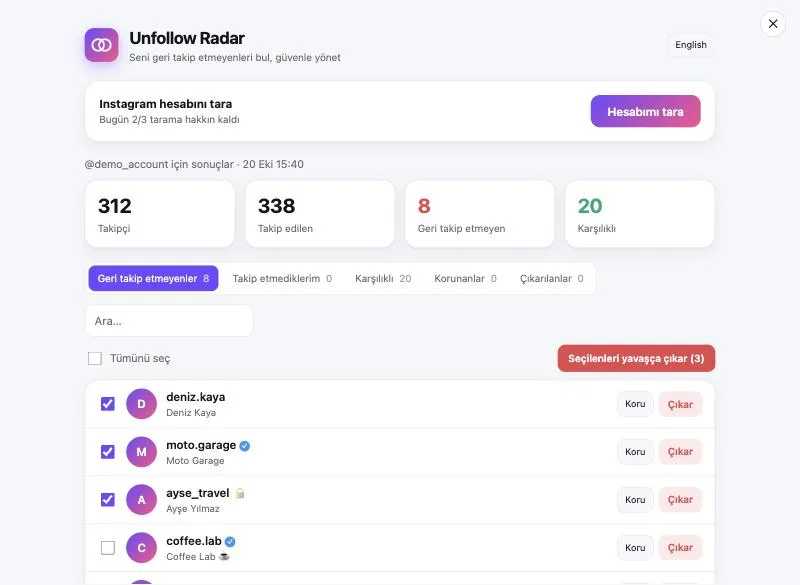Viewport: 800px width, 585px height.
Task: Click the Moto Garage display name
Action: [195, 461]
